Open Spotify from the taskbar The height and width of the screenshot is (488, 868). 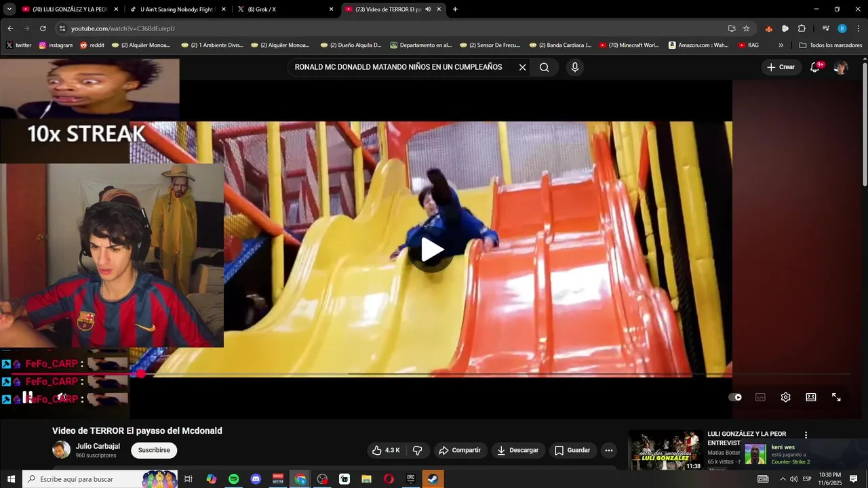pos(233,479)
